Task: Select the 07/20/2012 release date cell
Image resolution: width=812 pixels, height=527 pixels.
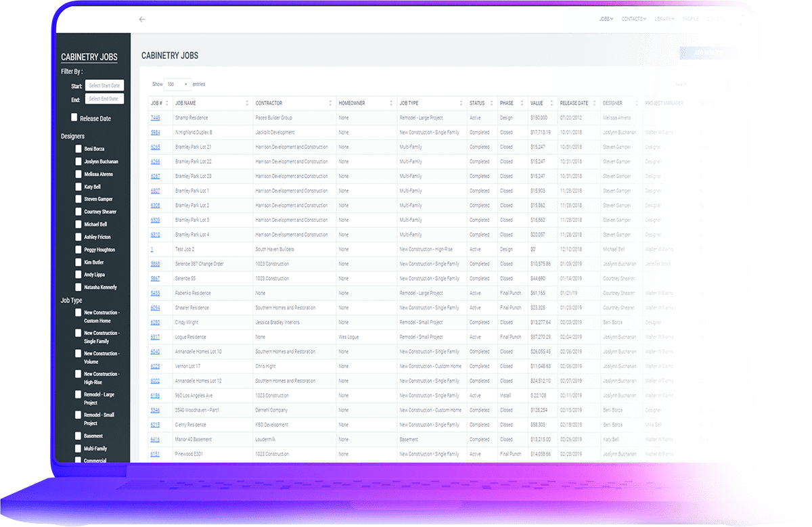Action: pyautogui.click(x=579, y=118)
